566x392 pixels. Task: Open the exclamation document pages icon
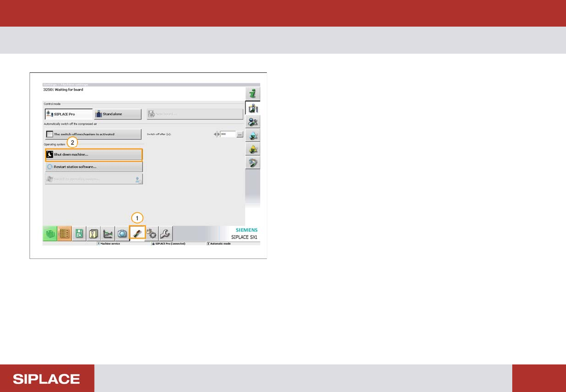(x=94, y=234)
